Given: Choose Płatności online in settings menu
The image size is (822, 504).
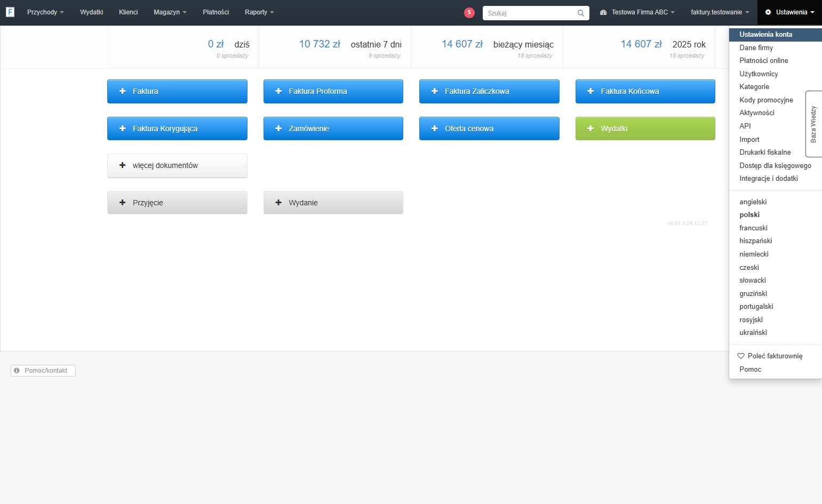Looking at the screenshot, I should pyautogui.click(x=776, y=61).
